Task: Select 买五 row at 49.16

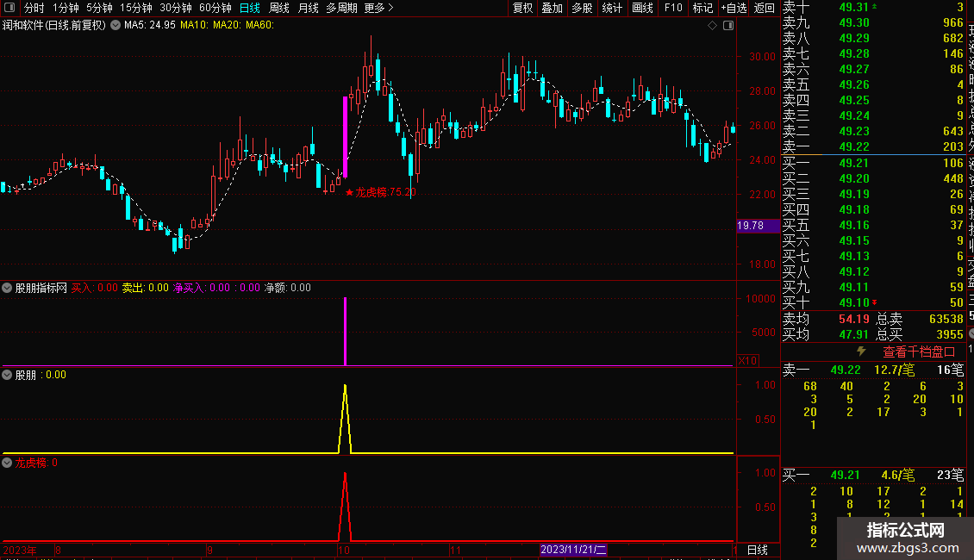Action: [x=873, y=225]
